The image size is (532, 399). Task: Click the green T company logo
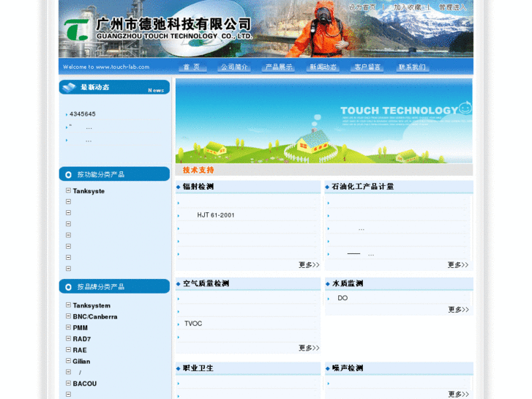[75, 28]
